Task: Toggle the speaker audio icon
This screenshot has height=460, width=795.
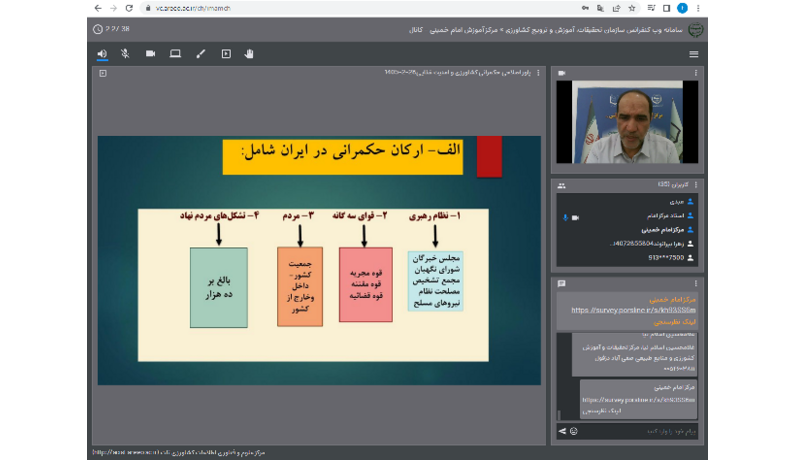Action: click(102, 54)
